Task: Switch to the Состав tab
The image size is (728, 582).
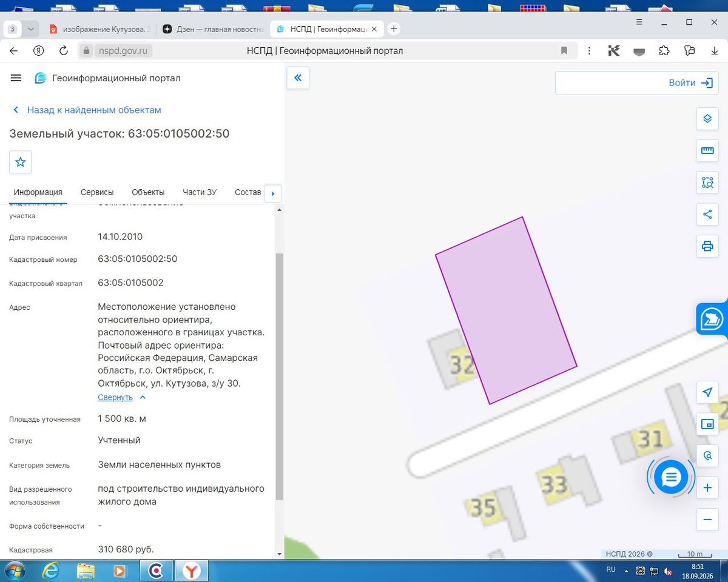Action: click(x=248, y=192)
